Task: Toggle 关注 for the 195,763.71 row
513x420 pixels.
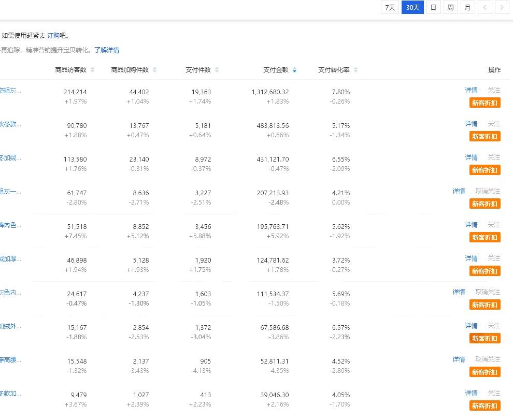Action: (x=494, y=225)
